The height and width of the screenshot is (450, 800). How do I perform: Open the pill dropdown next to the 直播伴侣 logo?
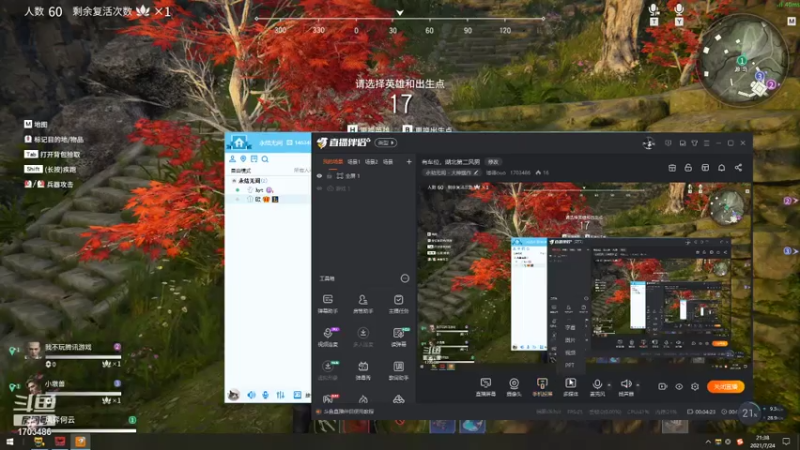click(x=386, y=143)
